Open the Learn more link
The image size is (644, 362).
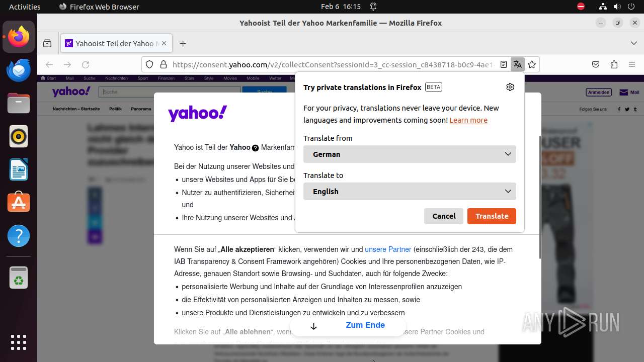pyautogui.click(x=468, y=120)
